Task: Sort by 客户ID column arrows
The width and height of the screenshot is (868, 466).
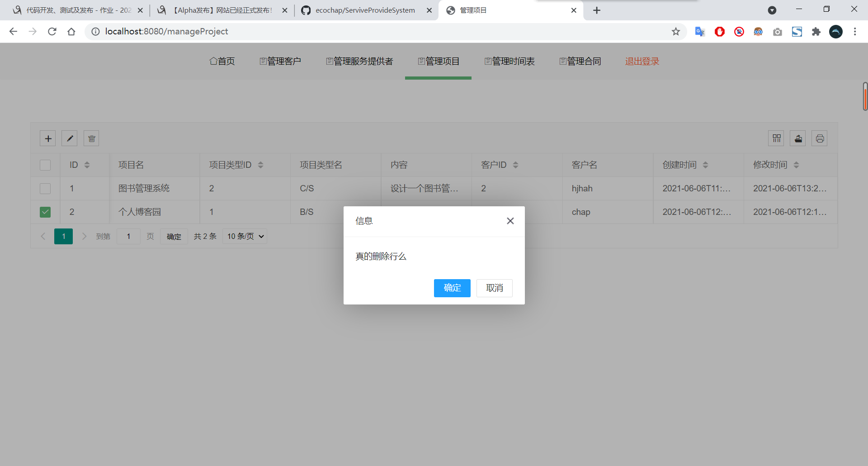Action: pyautogui.click(x=515, y=165)
